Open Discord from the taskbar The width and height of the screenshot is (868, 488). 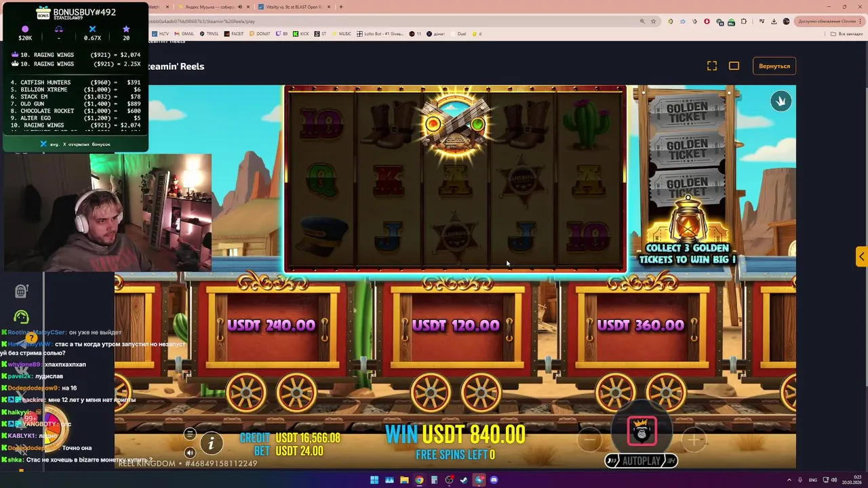pos(494,480)
